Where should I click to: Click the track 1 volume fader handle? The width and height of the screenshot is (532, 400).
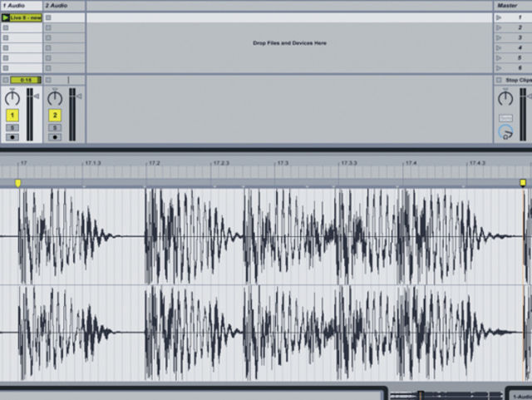[37, 96]
